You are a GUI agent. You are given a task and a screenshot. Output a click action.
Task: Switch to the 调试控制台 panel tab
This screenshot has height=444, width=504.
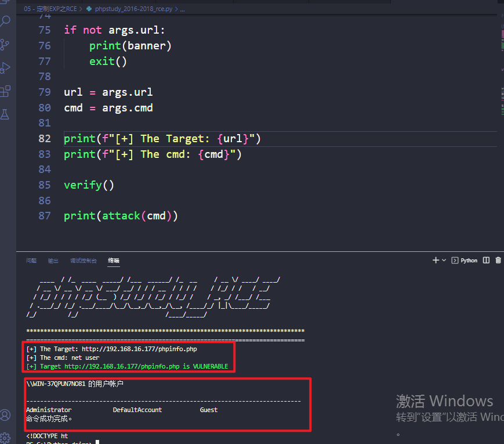84,261
